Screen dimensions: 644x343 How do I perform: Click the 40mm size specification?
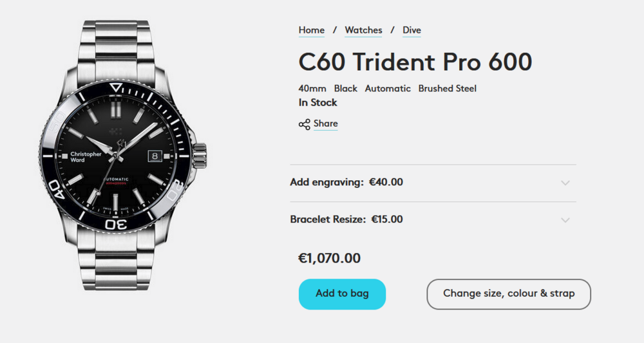click(x=312, y=89)
